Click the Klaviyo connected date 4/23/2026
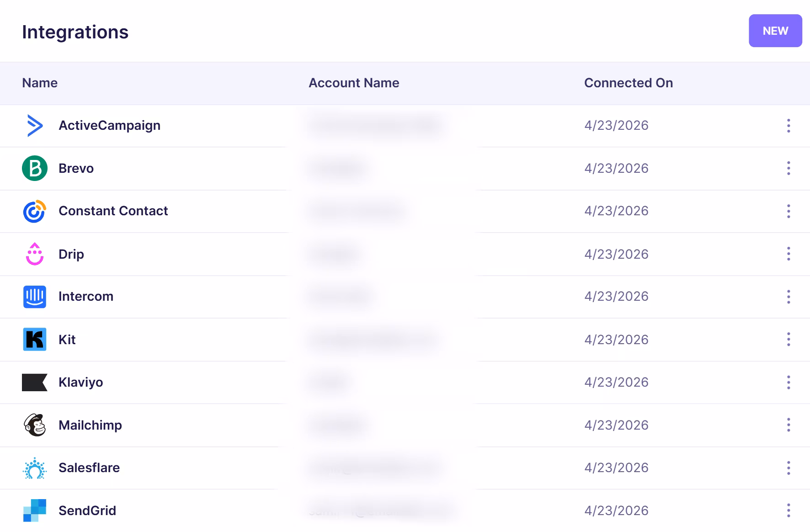 [616, 382]
